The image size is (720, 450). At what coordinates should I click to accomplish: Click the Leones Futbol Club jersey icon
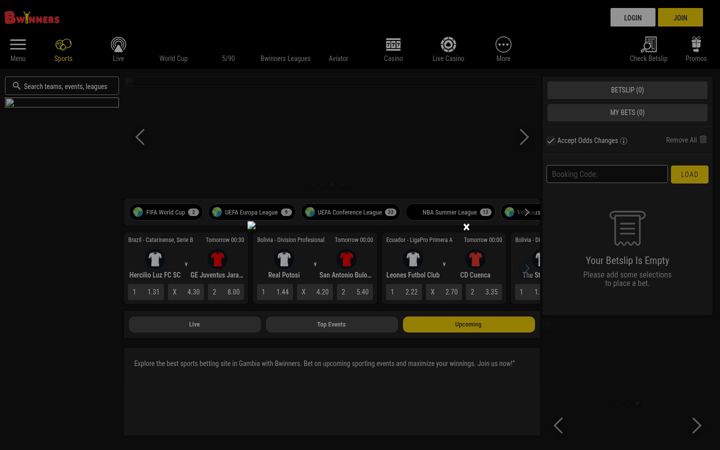tap(413, 259)
